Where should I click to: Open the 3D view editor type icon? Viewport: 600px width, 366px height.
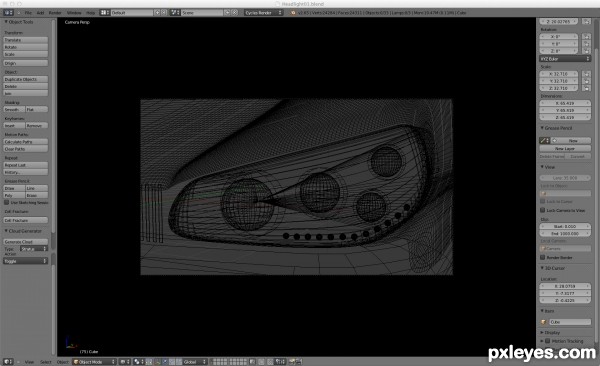[x=8, y=361]
